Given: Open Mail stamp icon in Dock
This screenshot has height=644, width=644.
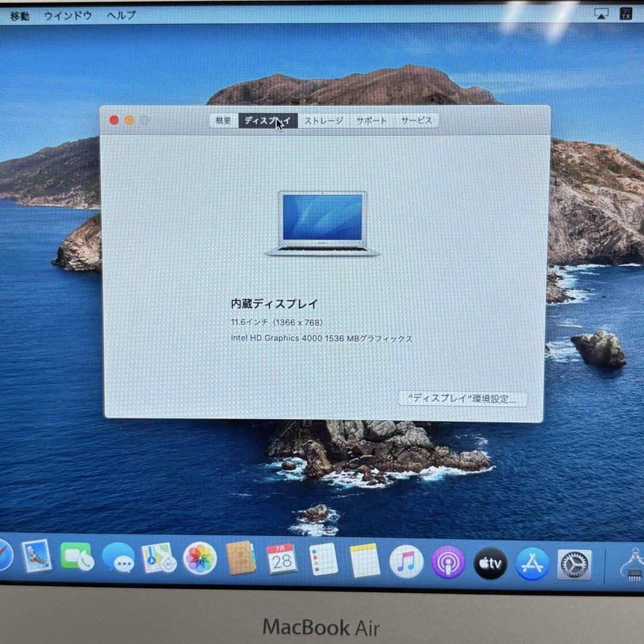Looking at the screenshot, I should 36,556.
